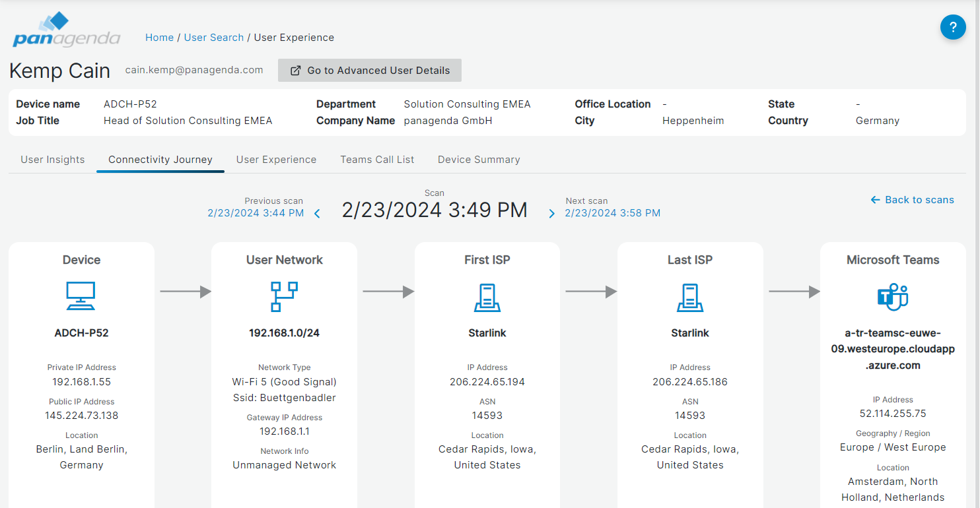Click the Kemp Cain user name heading

pos(60,71)
